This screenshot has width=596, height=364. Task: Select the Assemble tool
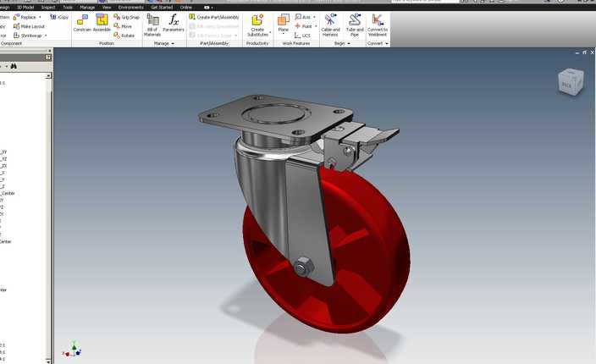click(102, 23)
